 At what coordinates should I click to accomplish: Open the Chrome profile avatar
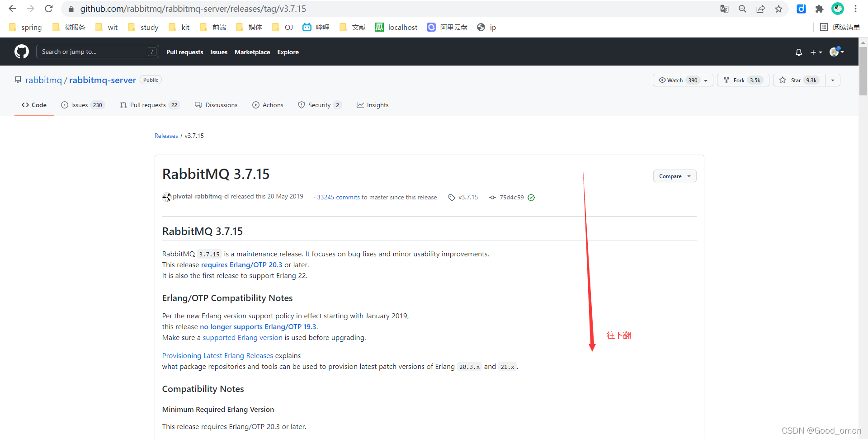(838, 9)
